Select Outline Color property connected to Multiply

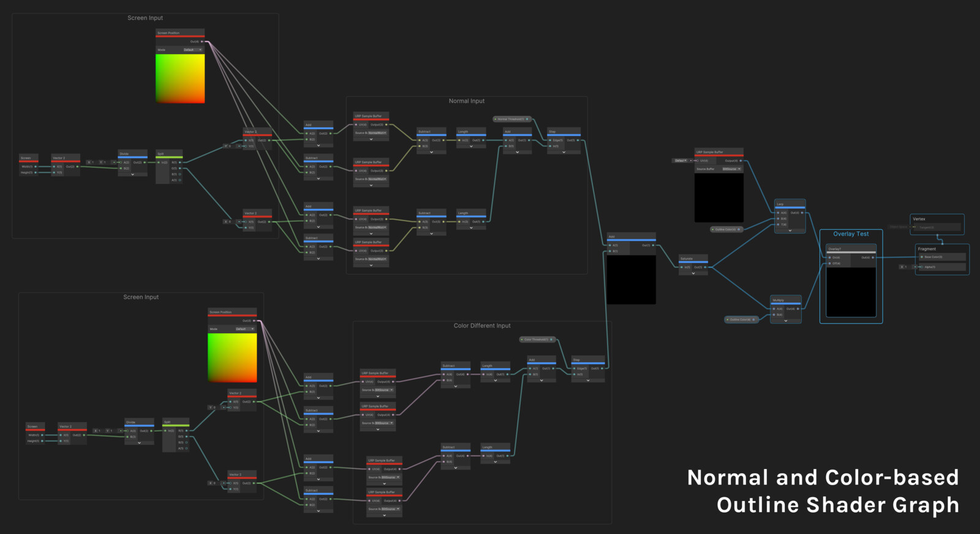(741, 320)
